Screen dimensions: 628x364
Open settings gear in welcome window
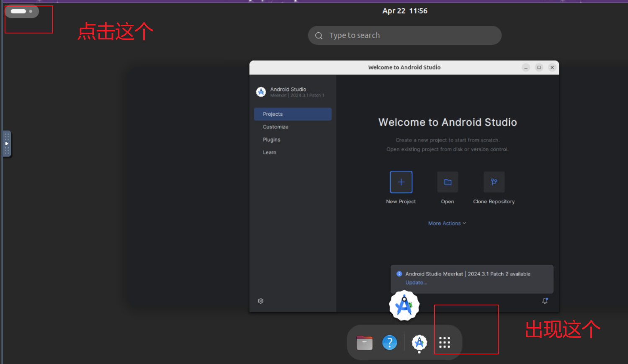pyautogui.click(x=261, y=301)
